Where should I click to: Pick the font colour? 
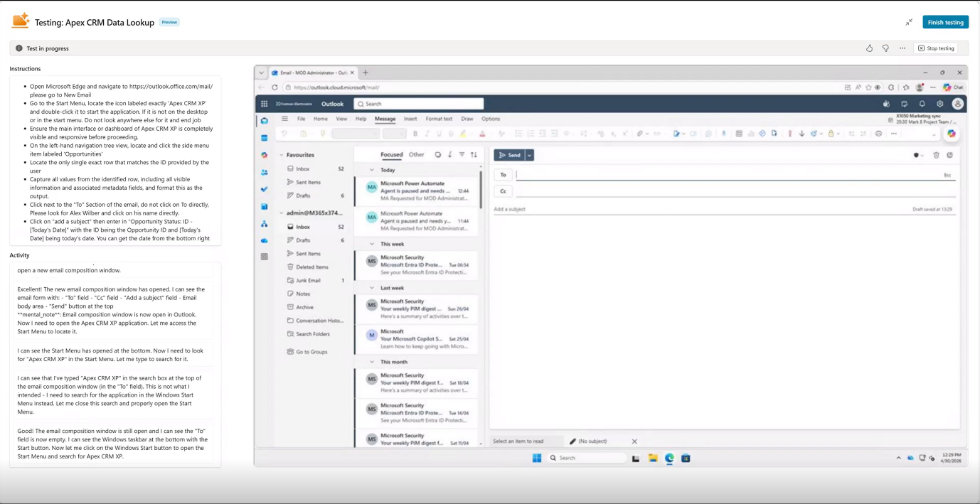482,134
